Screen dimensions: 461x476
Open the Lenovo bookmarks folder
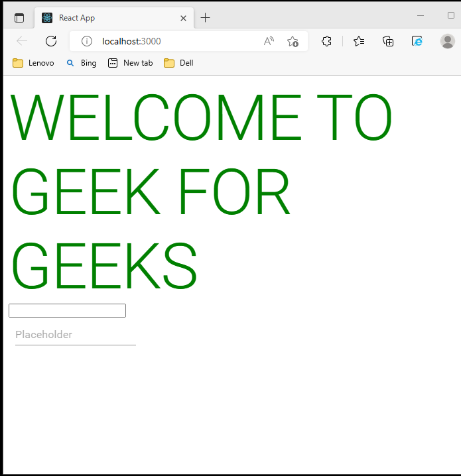33,63
